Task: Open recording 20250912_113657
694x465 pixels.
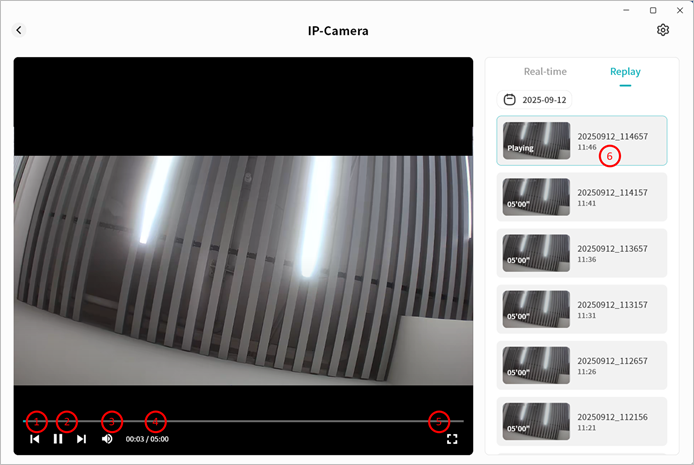Action: (x=582, y=253)
